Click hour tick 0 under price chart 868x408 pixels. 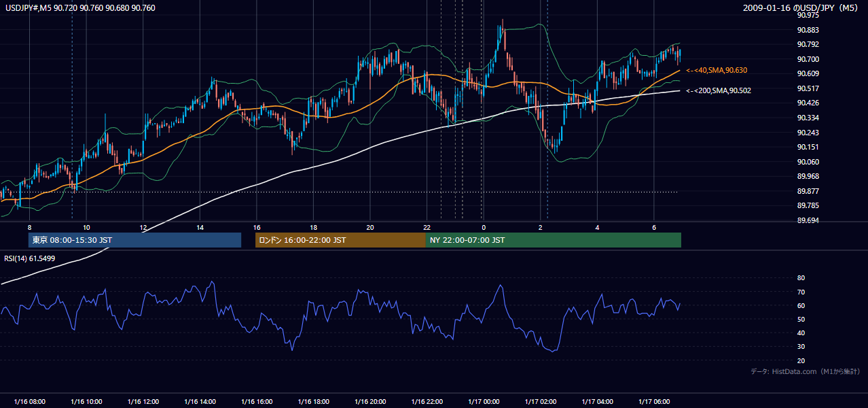pyautogui.click(x=484, y=226)
